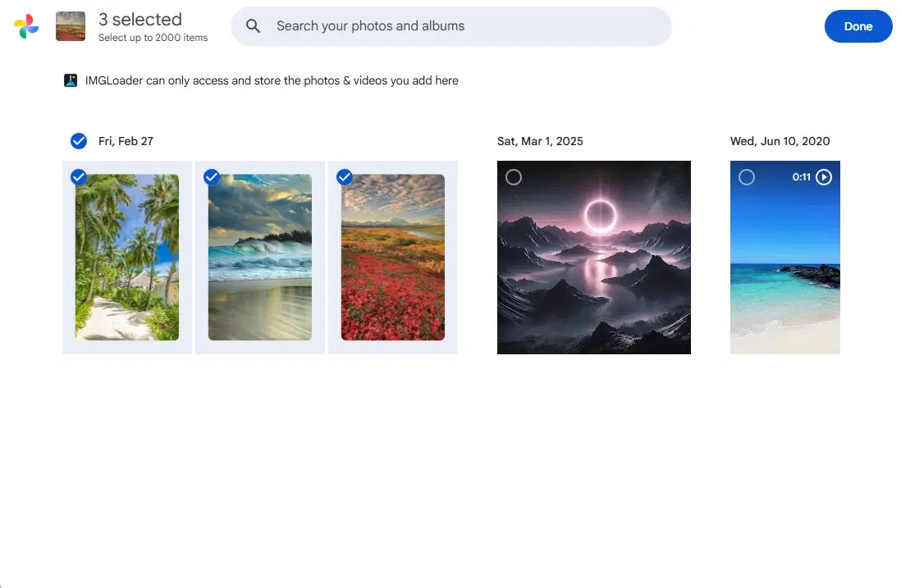Click the IMGLoader app icon beside the notice
Viewport: 901px width, 588px height.
(70, 80)
